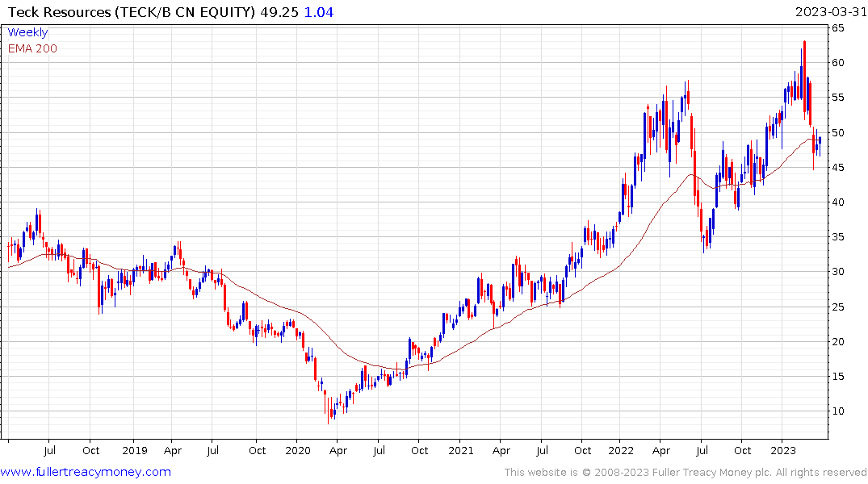The width and height of the screenshot is (868, 484).
Task: Click the www.fullertreacymoney.com link
Action: (x=86, y=472)
